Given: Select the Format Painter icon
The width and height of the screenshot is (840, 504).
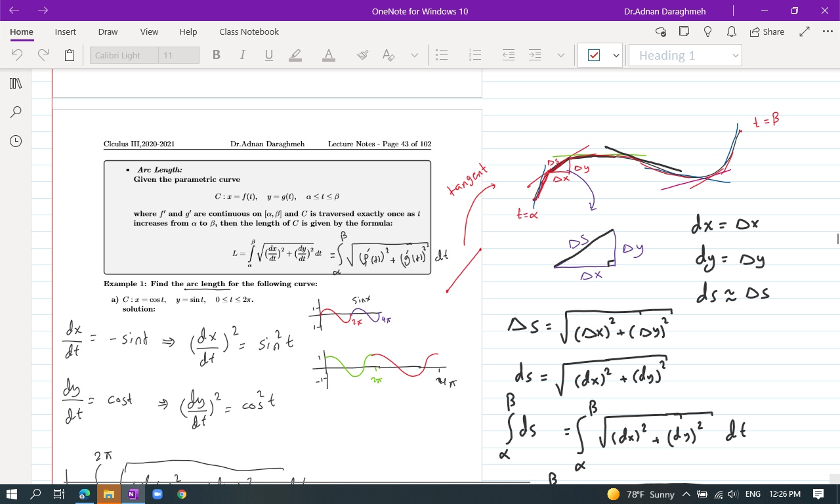Looking at the screenshot, I should pos(363,56).
